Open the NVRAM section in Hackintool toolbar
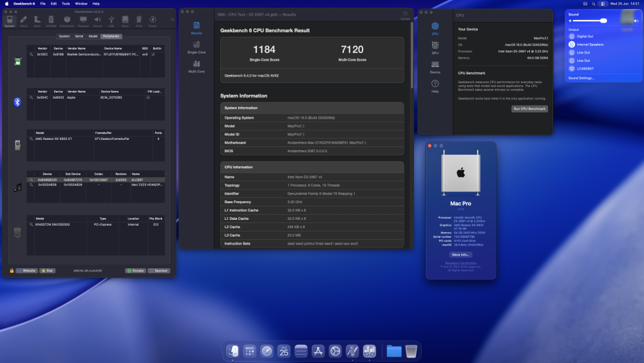Screen dimensions: 644x363 click(x=51, y=21)
